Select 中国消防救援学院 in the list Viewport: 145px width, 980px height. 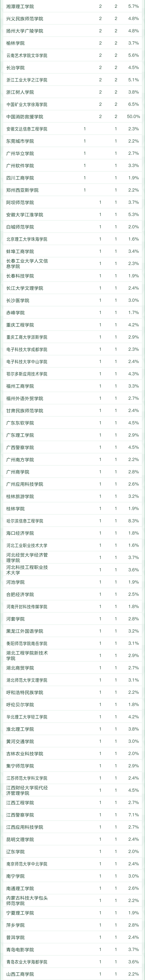click(24, 117)
